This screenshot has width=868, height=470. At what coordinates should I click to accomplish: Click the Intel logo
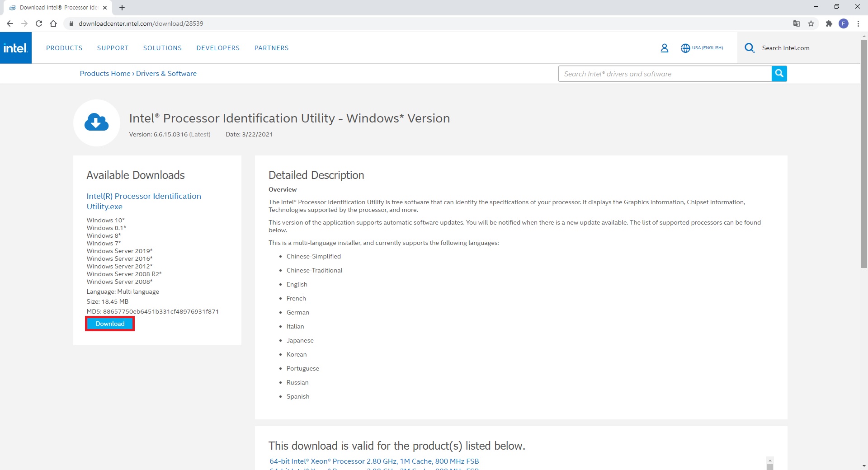coord(16,48)
